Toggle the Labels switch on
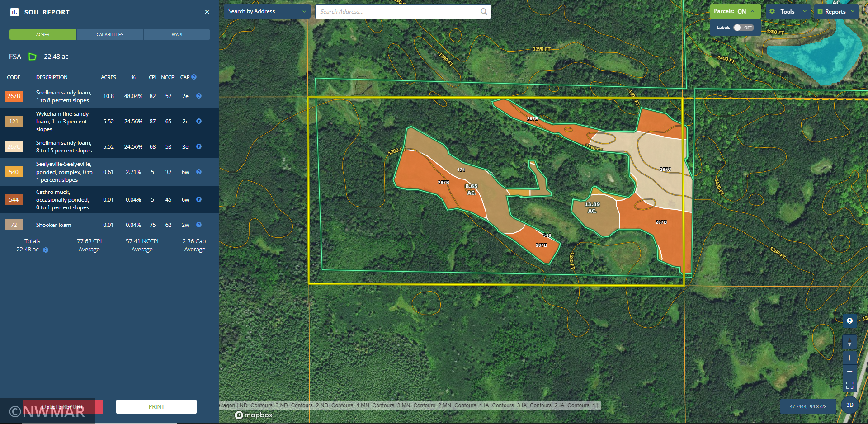The width and height of the screenshot is (868, 424). (x=743, y=28)
